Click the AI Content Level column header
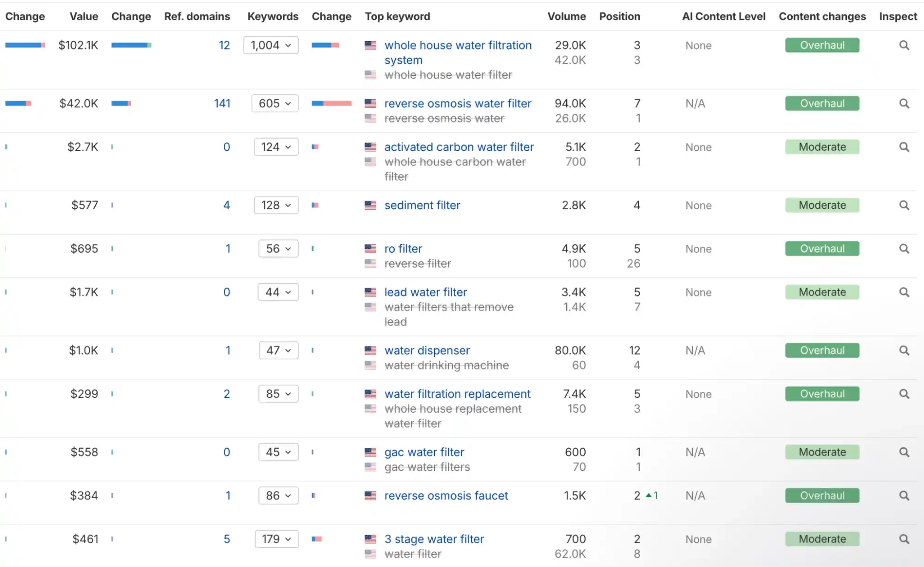Screen dimensions: 924x567 [x=723, y=17]
